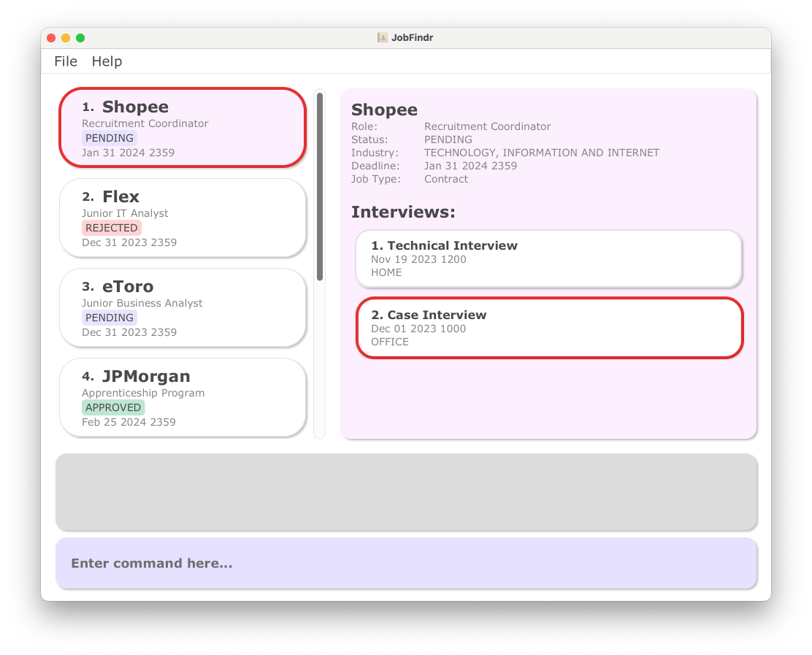Click 'Feb 25 2024 2359' deadline text

tap(129, 422)
